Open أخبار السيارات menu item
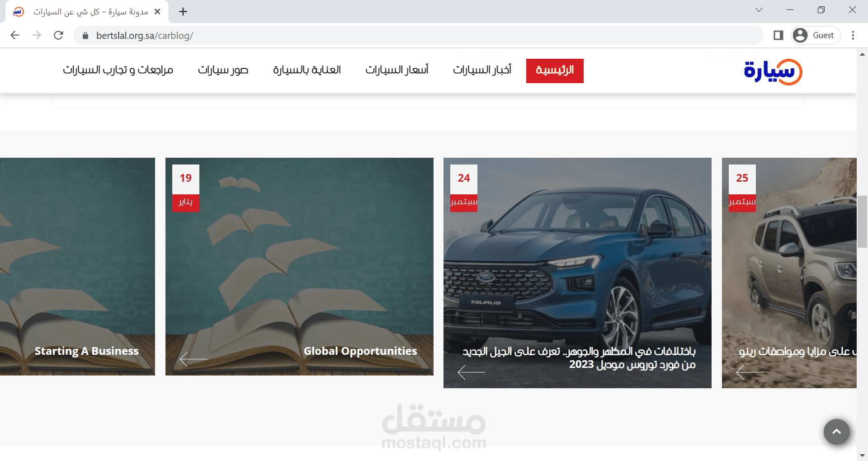The image size is (868, 461). coord(482,70)
